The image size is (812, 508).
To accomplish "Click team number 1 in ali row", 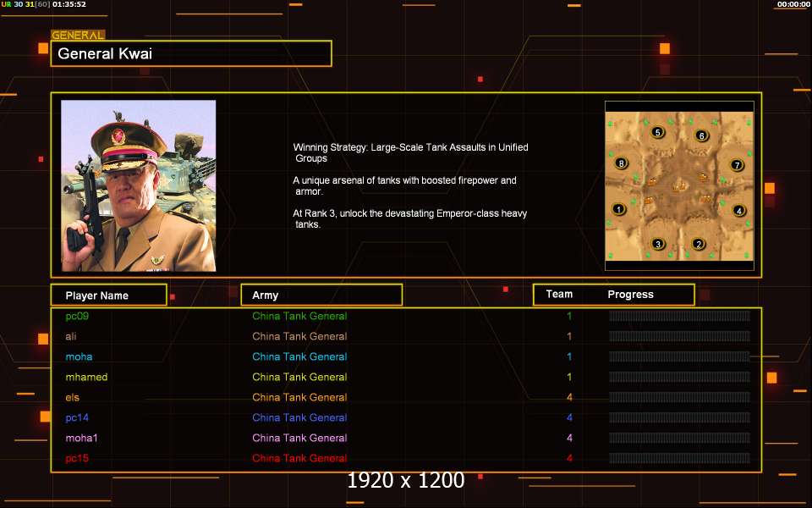I will pyautogui.click(x=569, y=336).
